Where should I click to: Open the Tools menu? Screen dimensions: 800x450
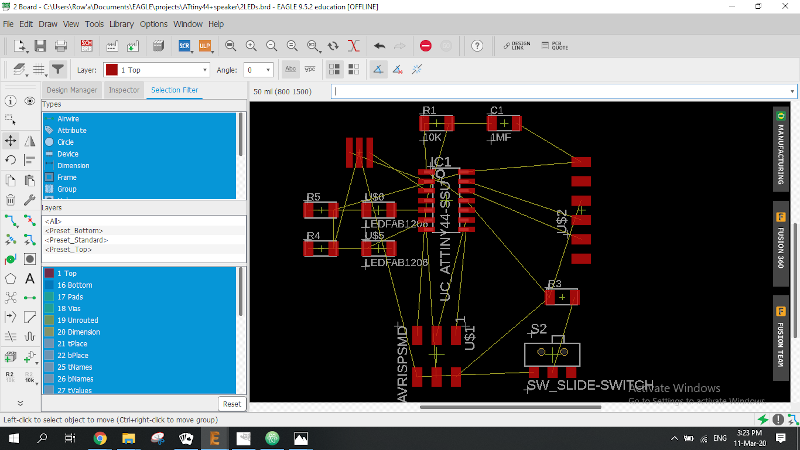pyautogui.click(x=94, y=24)
